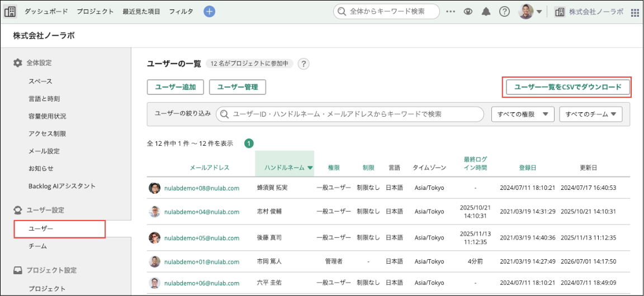
Task: Click avatar of nulabdemo+05 user
Action: pyautogui.click(x=154, y=238)
